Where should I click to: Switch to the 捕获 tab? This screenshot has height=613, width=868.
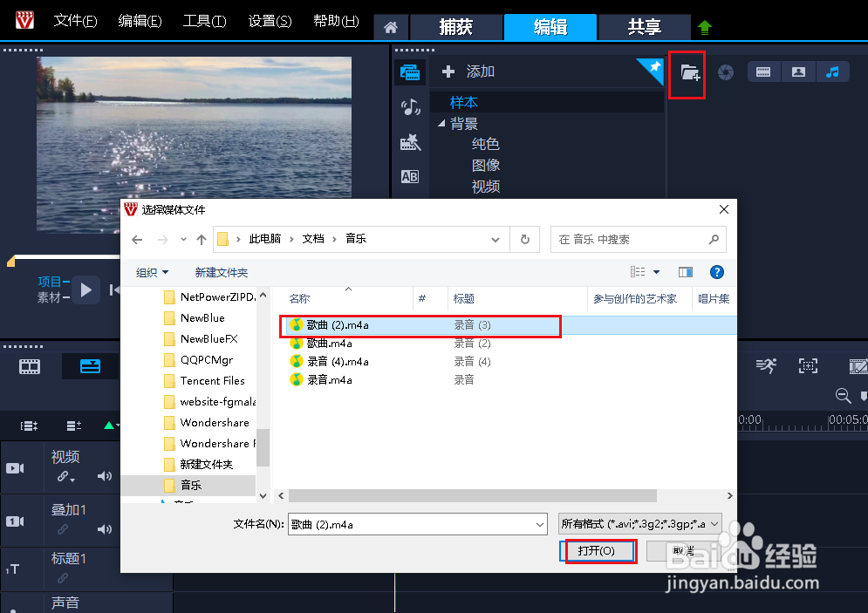(x=455, y=26)
